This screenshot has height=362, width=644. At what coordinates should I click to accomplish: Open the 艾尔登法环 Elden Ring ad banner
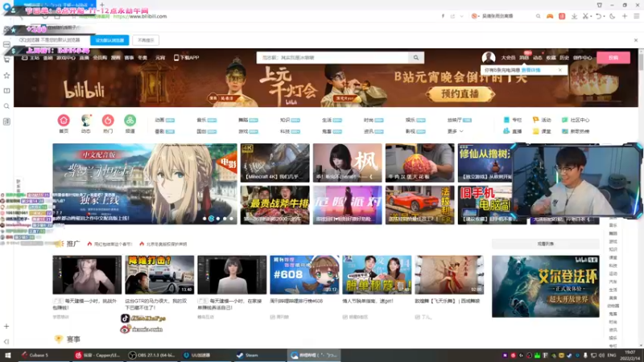546,286
